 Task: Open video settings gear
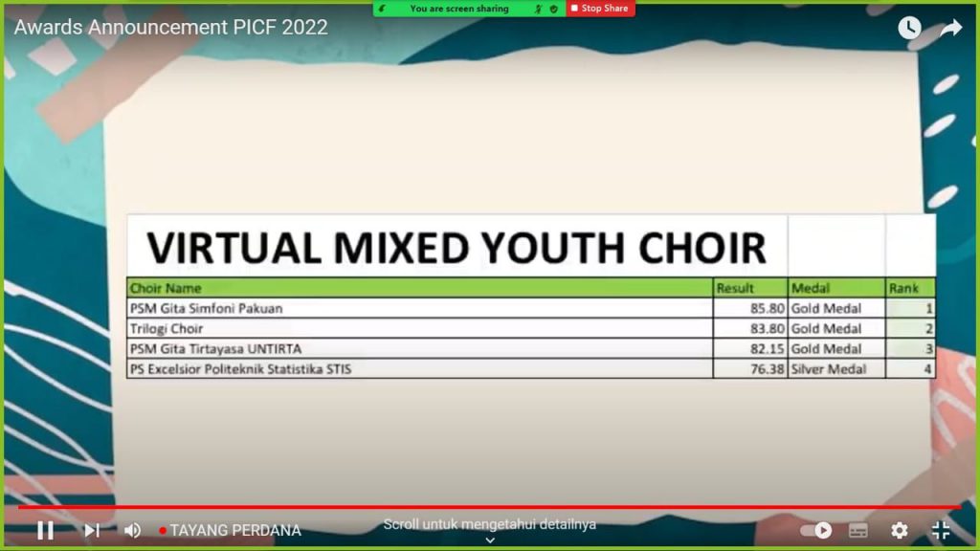point(899,530)
